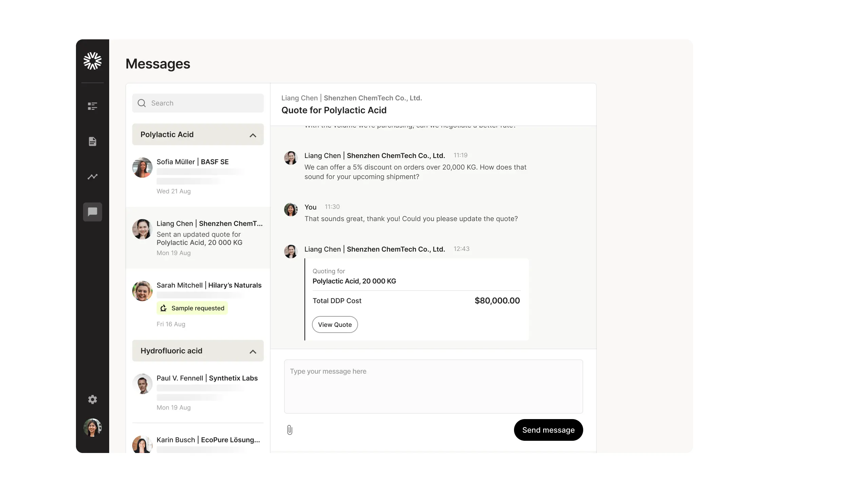Click the View Quote button

335,324
